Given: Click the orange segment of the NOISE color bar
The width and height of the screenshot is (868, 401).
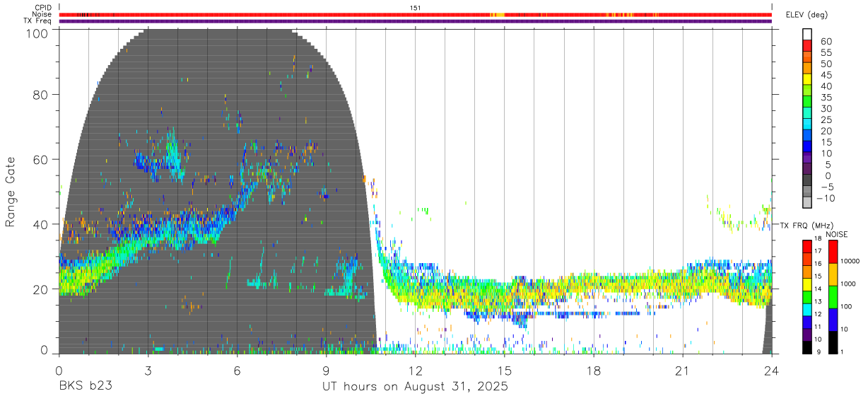Looking at the screenshot, I should pyautogui.click(x=833, y=274).
